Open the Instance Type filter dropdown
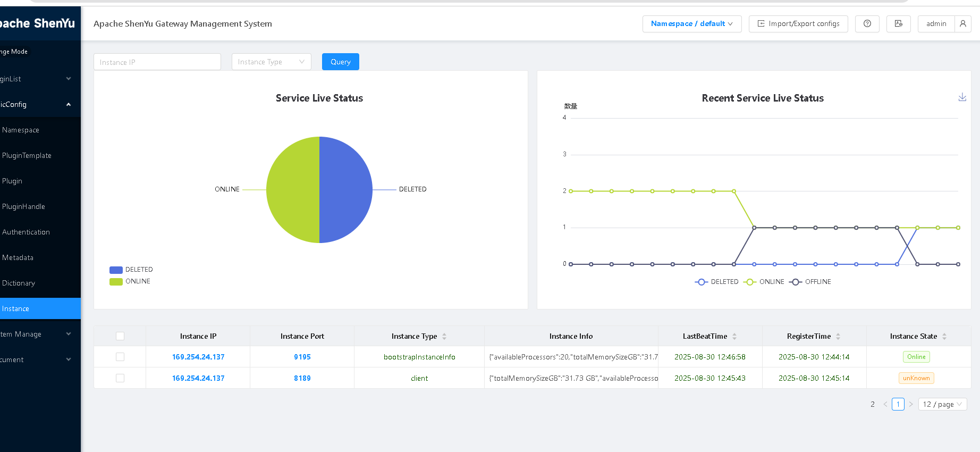 [x=271, y=62]
